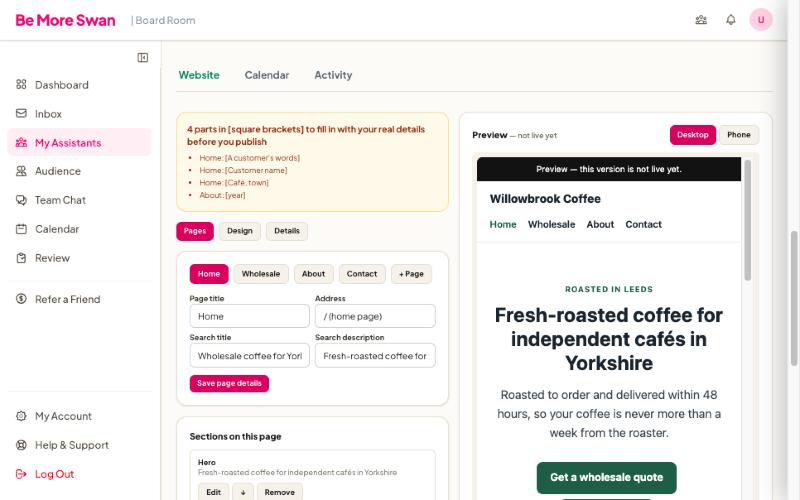
Task: Click the Review clipboard icon
Action: click(x=21, y=258)
